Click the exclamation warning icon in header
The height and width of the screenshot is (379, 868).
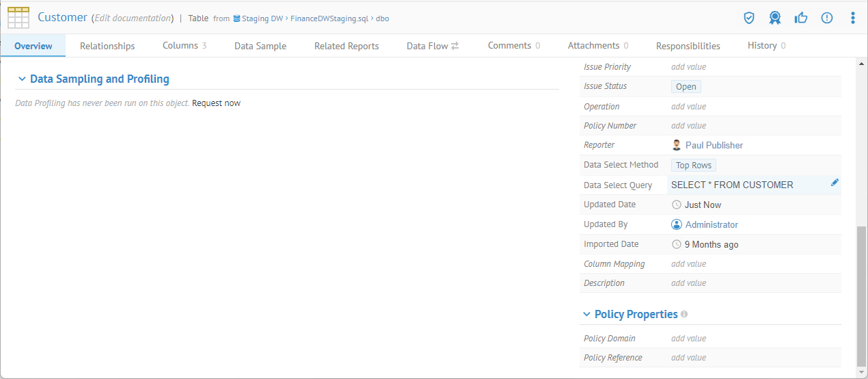(827, 18)
